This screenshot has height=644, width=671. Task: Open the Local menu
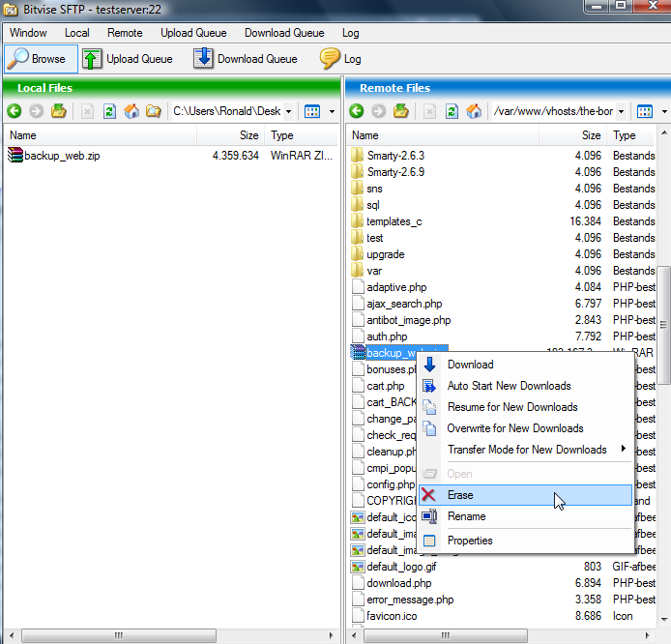click(x=77, y=33)
